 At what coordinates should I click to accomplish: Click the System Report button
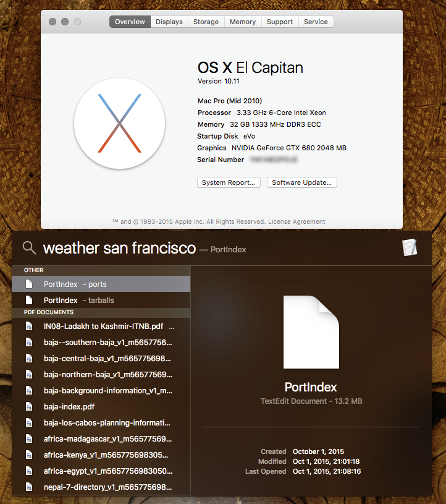[x=229, y=182]
